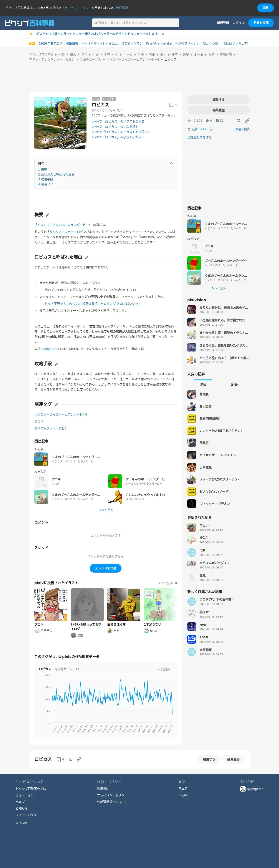279x868 pixels.
Task: Collapse the 目次 table of contents
Action: click(171, 163)
